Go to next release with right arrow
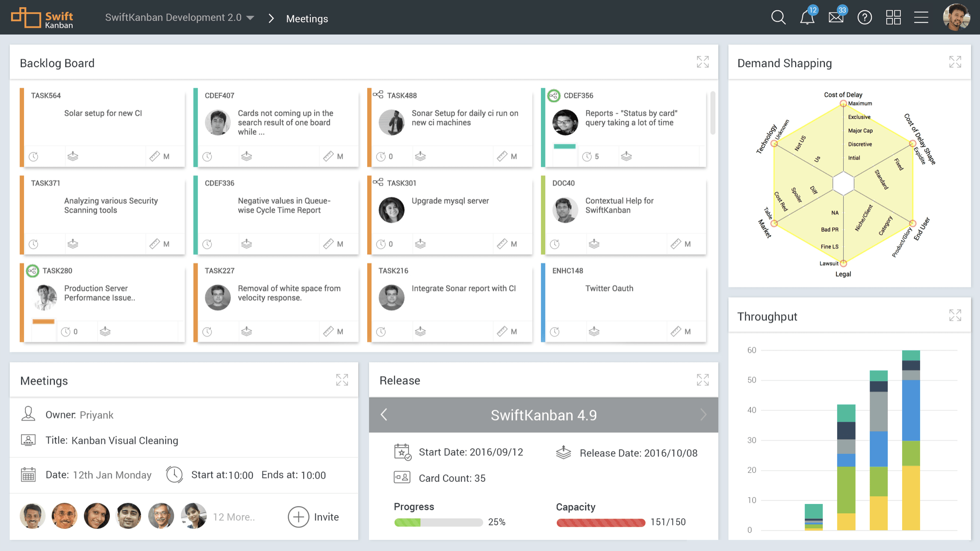 703,415
